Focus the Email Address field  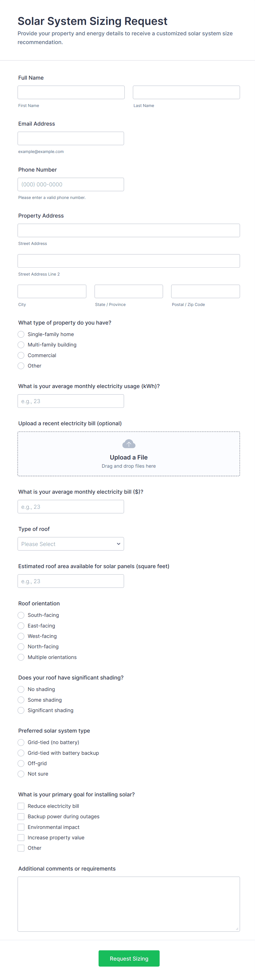(70, 138)
